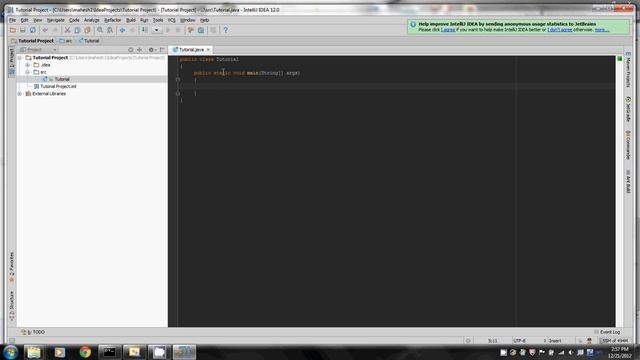Click the Paste toolbar icon
Image resolution: width=640 pixels, height=360 pixels.
(87, 30)
